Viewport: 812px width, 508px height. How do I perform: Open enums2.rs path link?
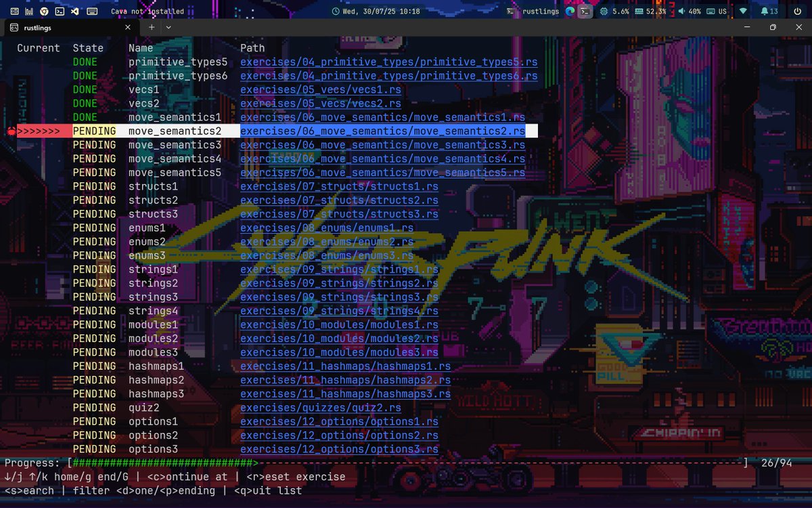coord(327,242)
